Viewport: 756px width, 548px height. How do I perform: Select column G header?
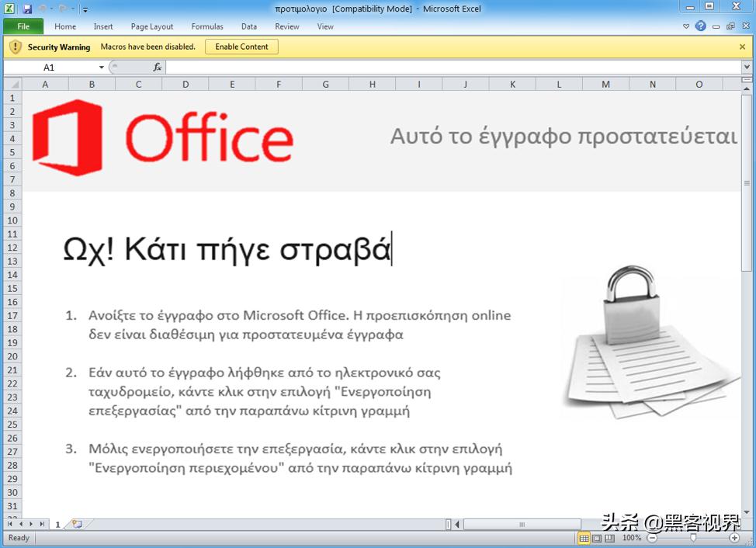tap(326, 85)
